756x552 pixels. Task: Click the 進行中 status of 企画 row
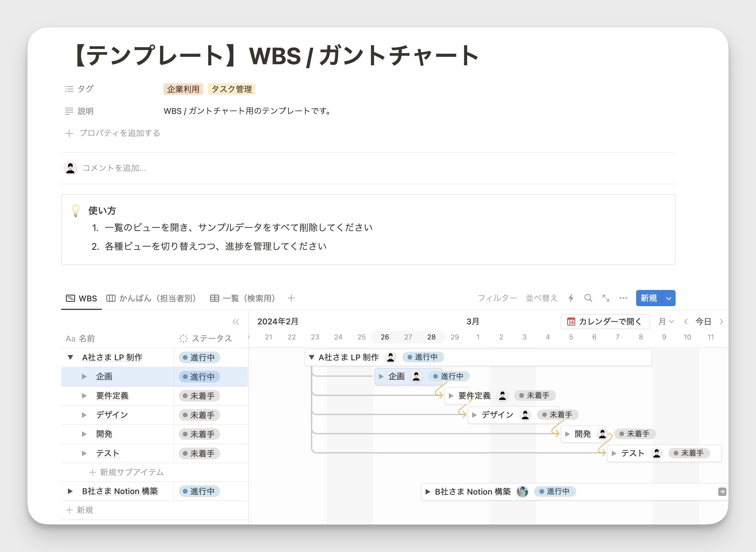point(199,376)
